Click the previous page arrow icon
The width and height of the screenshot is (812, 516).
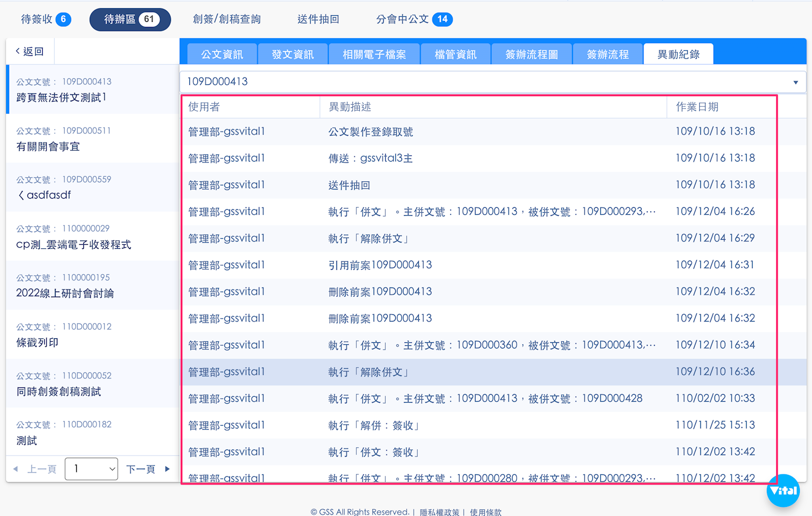pyautogui.click(x=16, y=469)
